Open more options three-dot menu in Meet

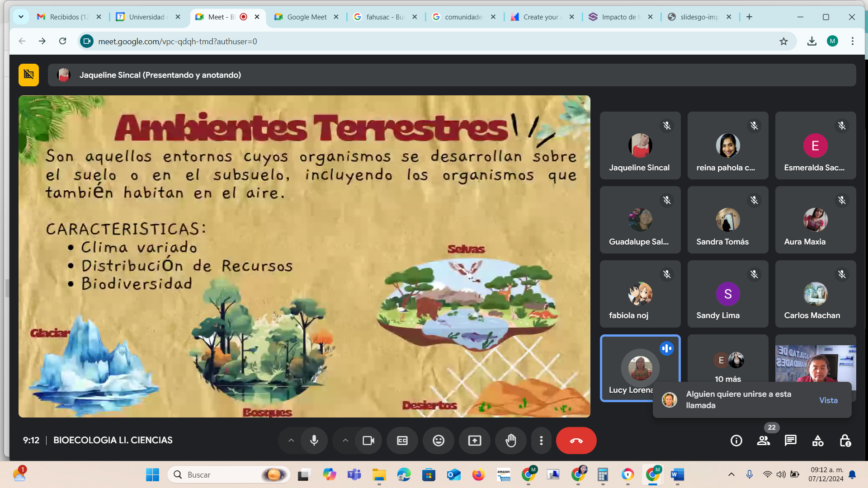[x=541, y=441]
